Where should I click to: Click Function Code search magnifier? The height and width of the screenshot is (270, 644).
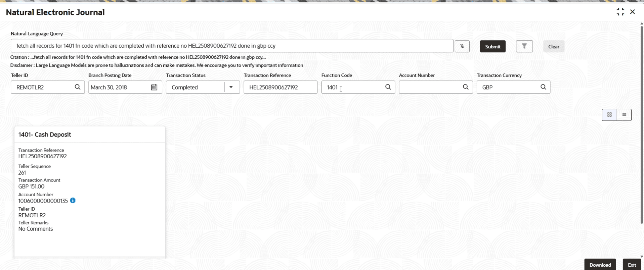[388, 87]
